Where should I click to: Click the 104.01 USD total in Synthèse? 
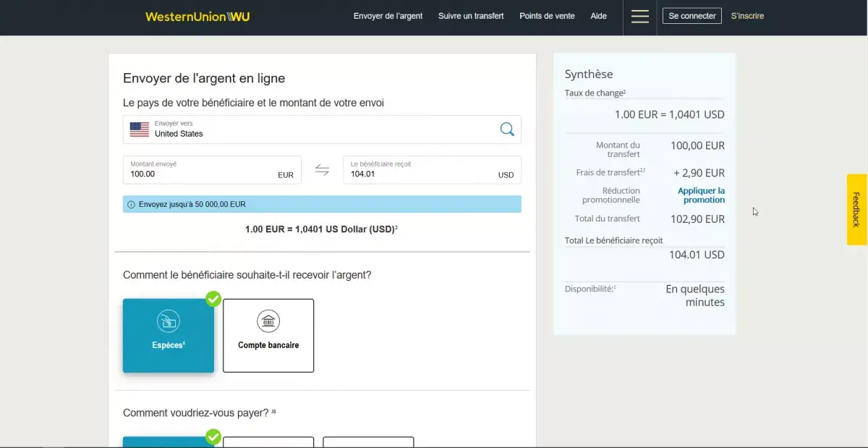tap(697, 255)
